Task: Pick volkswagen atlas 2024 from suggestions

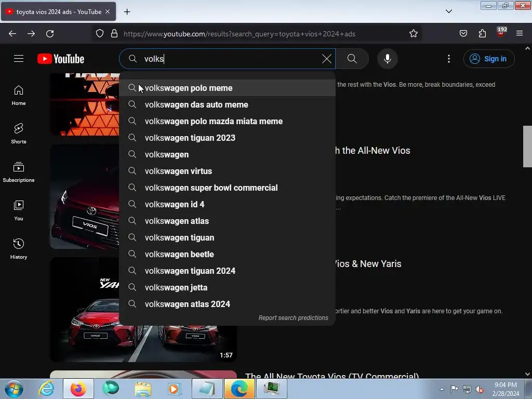Action: pos(228,304)
